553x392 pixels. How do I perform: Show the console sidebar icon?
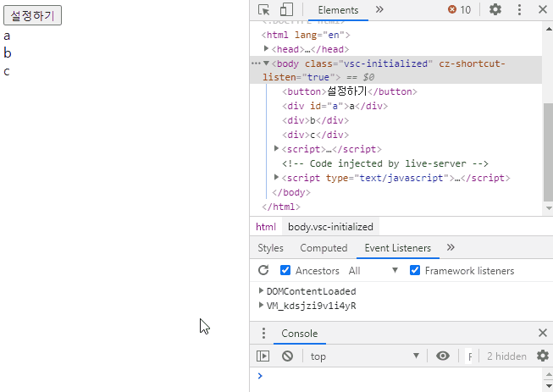coord(263,356)
